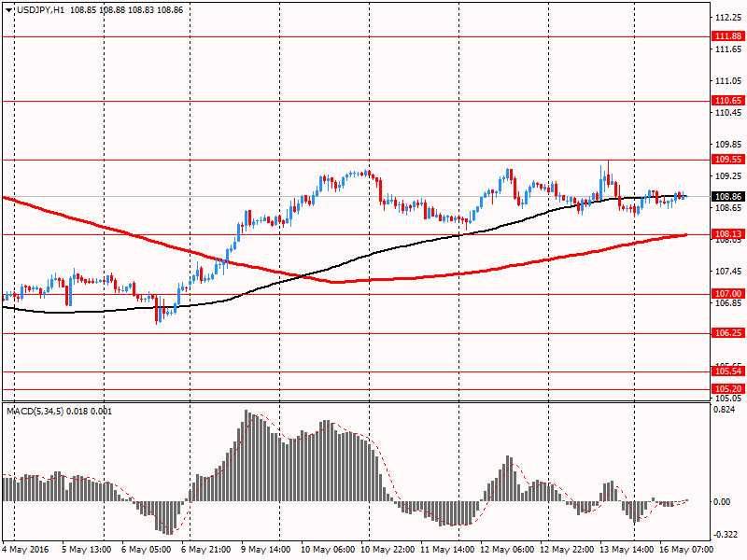Select the 106.85 price scale value

(x=728, y=302)
